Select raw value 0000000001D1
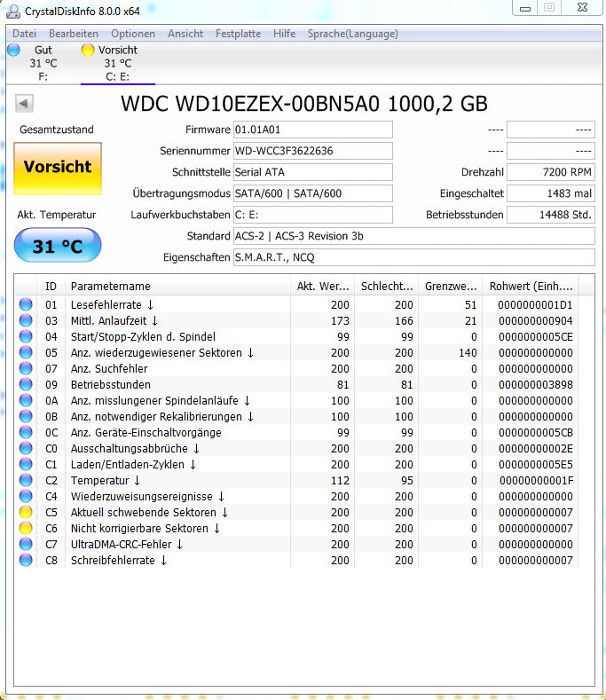This screenshot has width=606, height=700. [535, 305]
